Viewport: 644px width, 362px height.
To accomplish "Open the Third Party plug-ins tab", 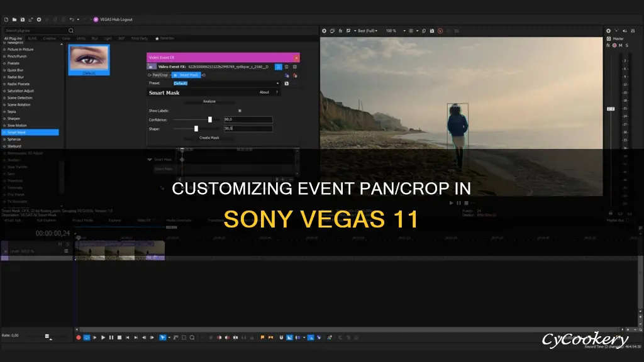I will pyautogui.click(x=139, y=38).
